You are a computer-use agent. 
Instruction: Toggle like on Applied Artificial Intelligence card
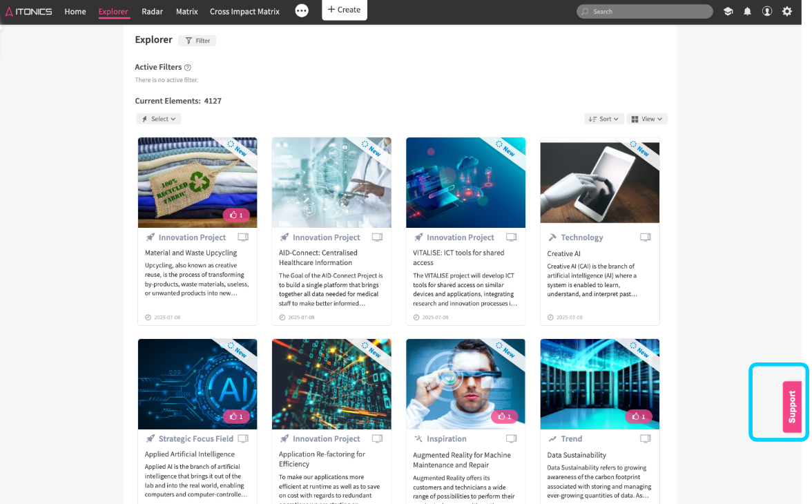tap(236, 416)
